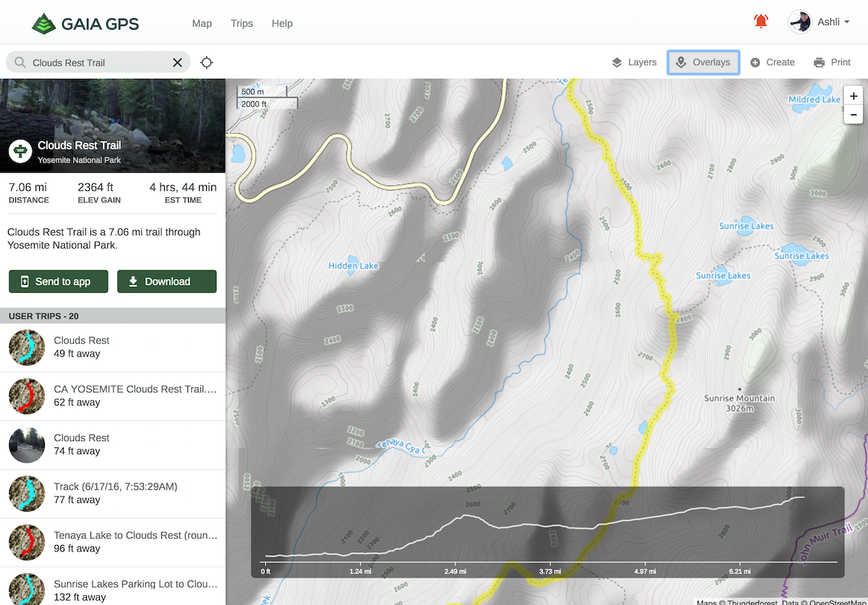Screen dimensions: 868x605
Task: Toggle the Overlays panel
Action: click(x=703, y=62)
